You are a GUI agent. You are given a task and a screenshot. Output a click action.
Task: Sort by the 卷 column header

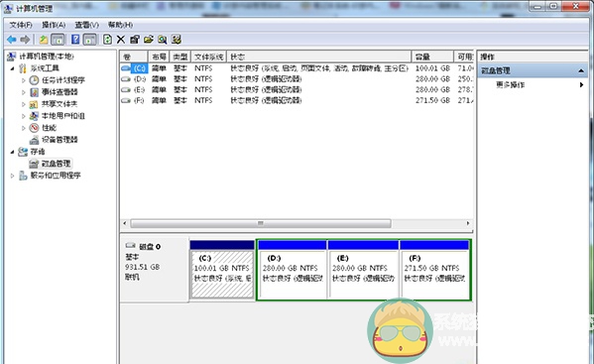[134, 57]
